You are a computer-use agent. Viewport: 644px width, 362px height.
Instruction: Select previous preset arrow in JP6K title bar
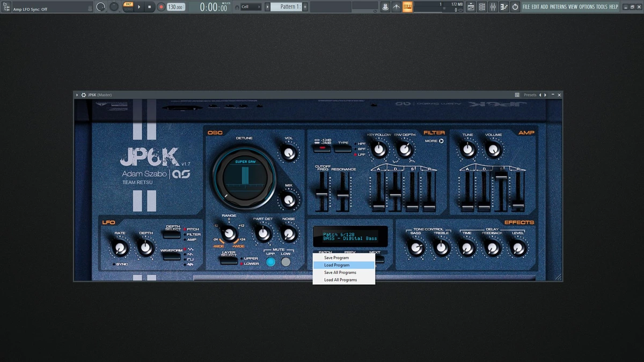[540, 95]
